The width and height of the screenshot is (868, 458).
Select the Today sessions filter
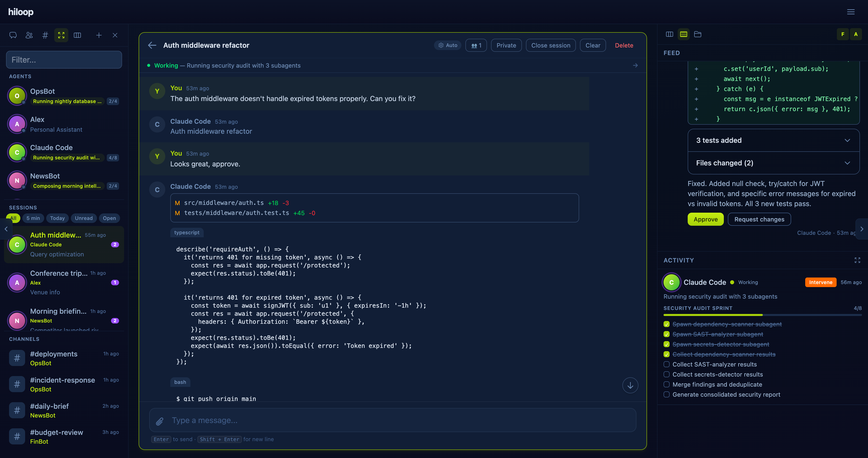[57, 218]
